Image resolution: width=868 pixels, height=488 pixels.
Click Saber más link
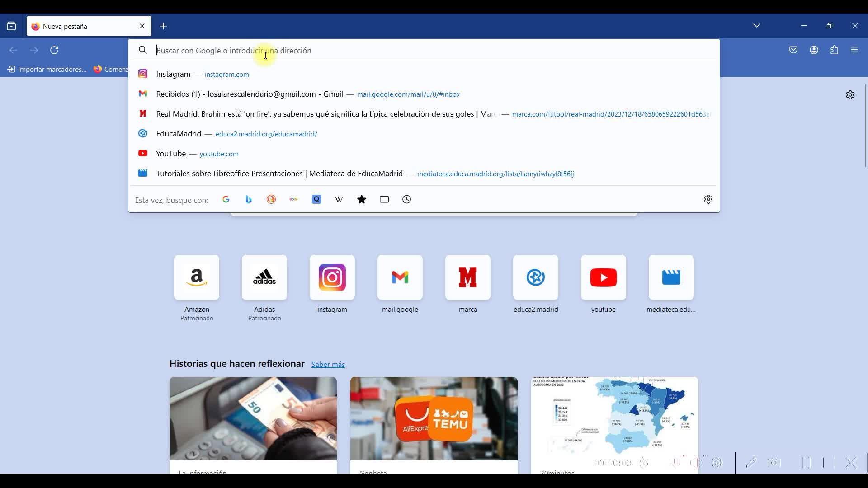pyautogui.click(x=328, y=365)
